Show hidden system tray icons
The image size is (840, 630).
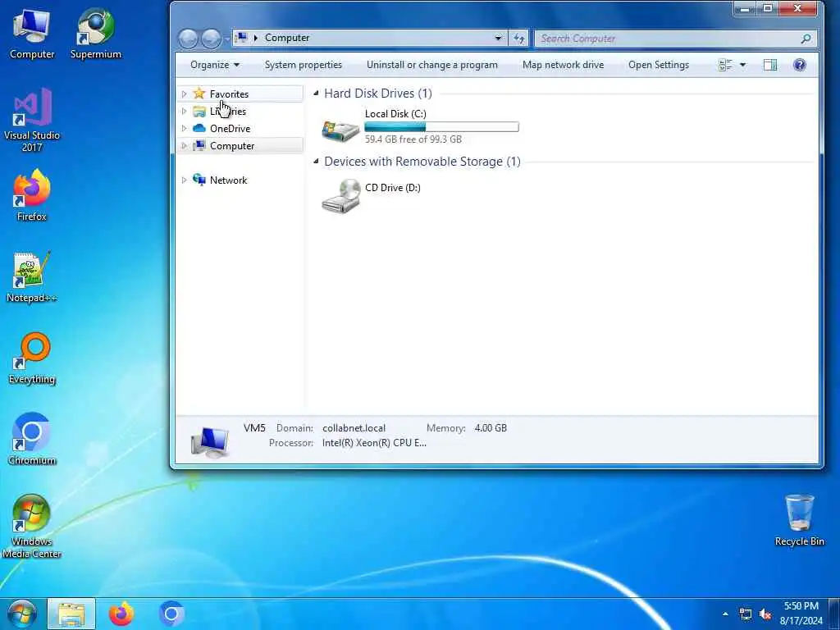[725, 614]
